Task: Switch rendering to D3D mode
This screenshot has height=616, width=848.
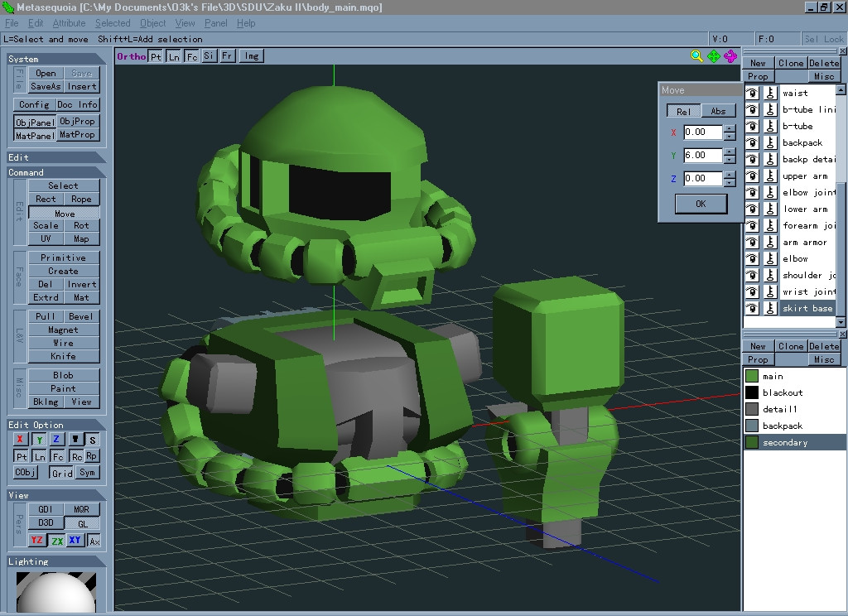Action: pyautogui.click(x=46, y=523)
